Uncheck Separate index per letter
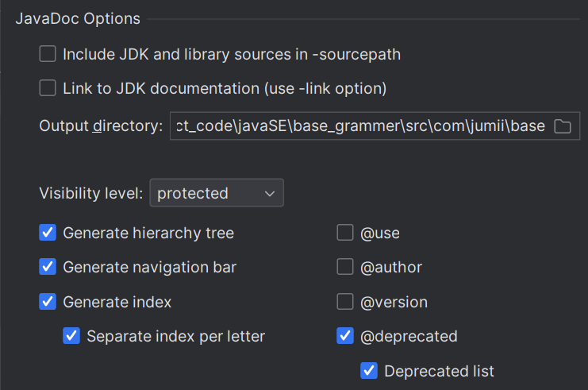The width and height of the screenshot is (588, 390). [72, 336]
